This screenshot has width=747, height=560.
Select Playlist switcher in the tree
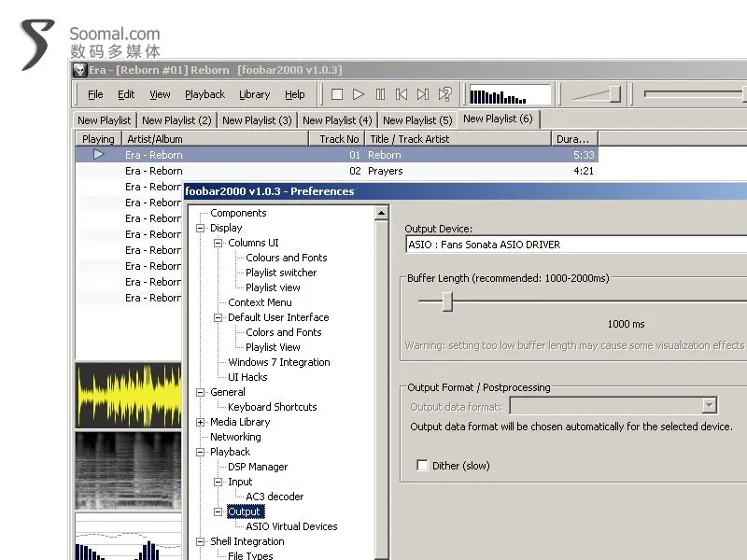coord(281,273)
